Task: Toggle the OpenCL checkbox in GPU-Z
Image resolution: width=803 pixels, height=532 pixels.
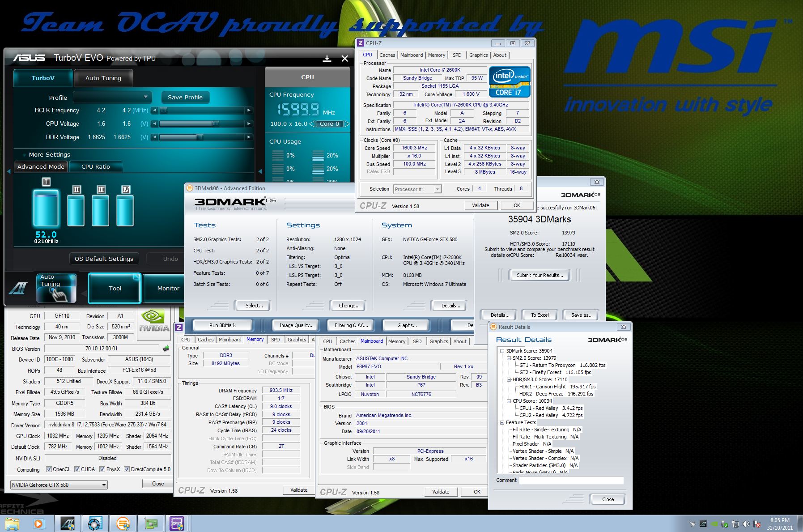Action: click(x=49, y=469)
